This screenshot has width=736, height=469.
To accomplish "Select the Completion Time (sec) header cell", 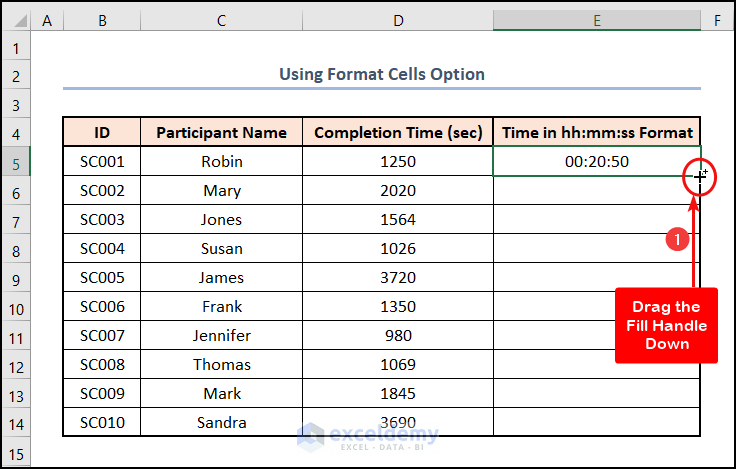I will tap(398, 132).
